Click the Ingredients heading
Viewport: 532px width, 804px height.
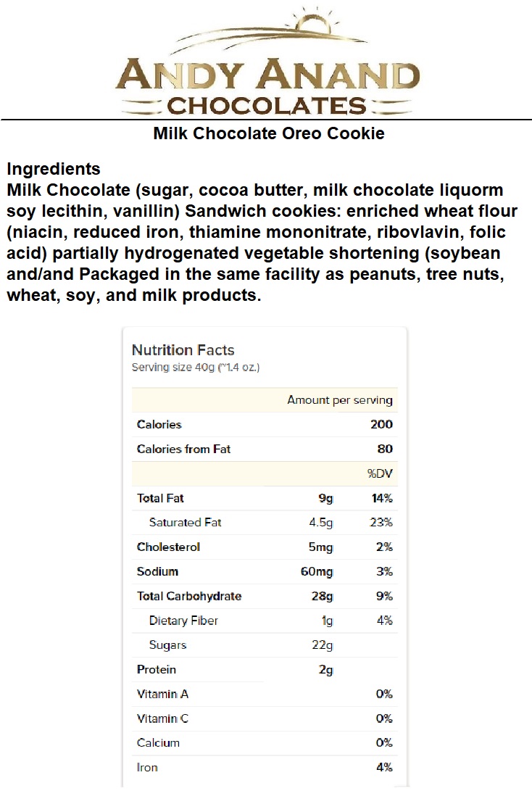(x=54, y=170)
